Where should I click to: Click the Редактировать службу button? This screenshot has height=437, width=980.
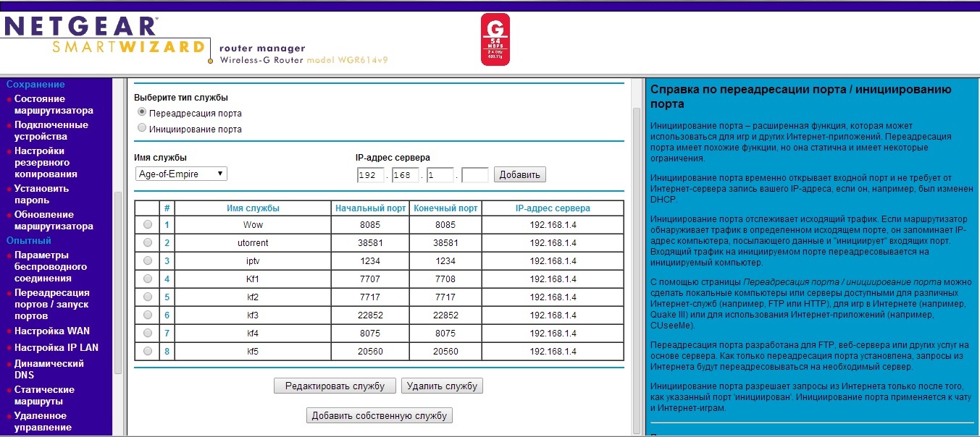coord(335,386)
